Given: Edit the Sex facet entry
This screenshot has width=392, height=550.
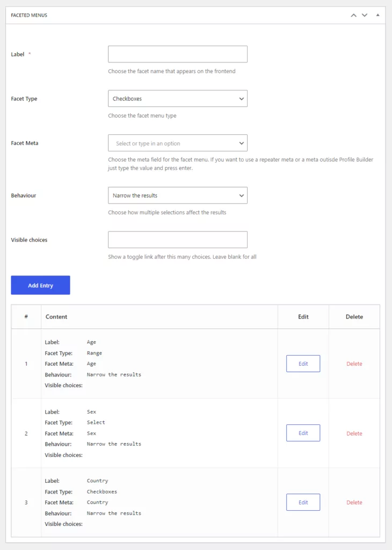Looking at the screenshot, I should 303,433.
